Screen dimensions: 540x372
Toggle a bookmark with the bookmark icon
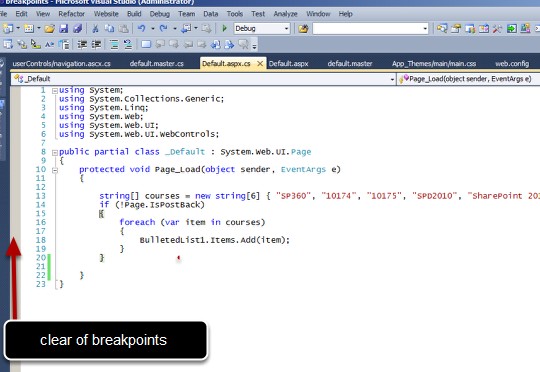(146, 44)
